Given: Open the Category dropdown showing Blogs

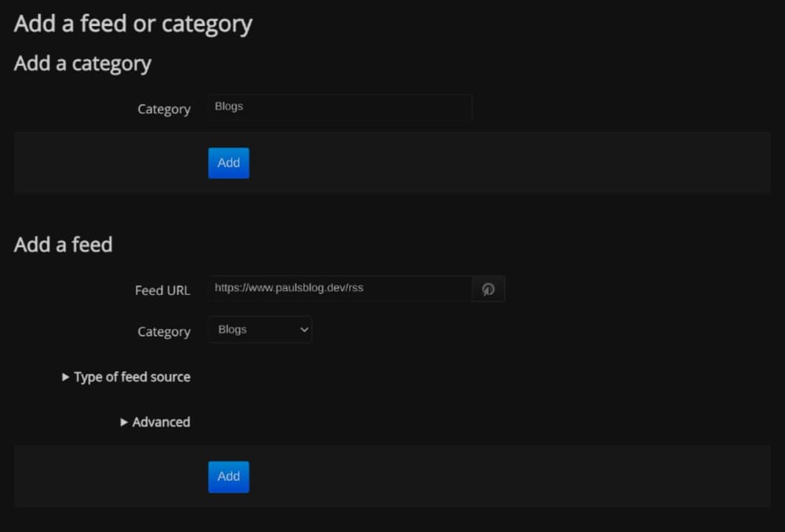Looking at the screenshot, I should click(x=259, y=330).
